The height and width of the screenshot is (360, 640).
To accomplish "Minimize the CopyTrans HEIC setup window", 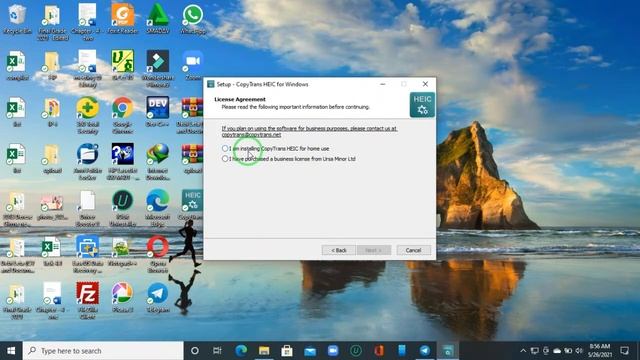I will [x=382, y=84].
